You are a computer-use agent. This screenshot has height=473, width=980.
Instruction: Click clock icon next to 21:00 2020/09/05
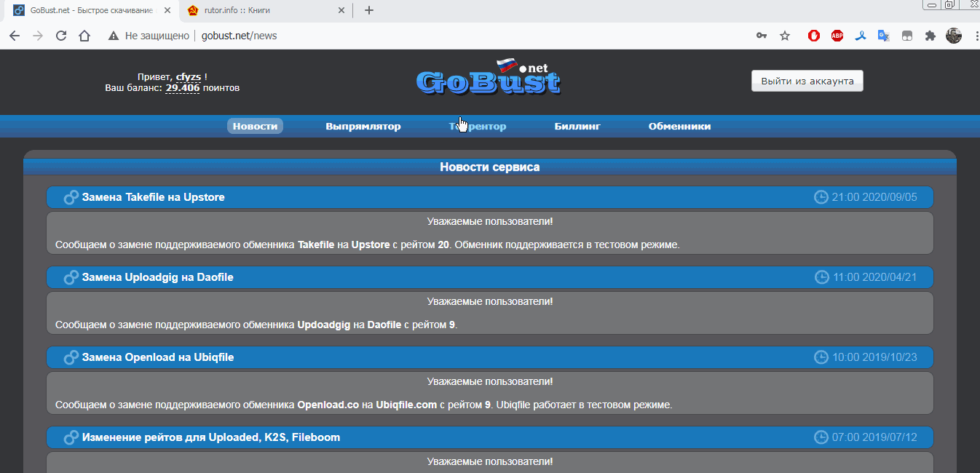click(821, 197)
